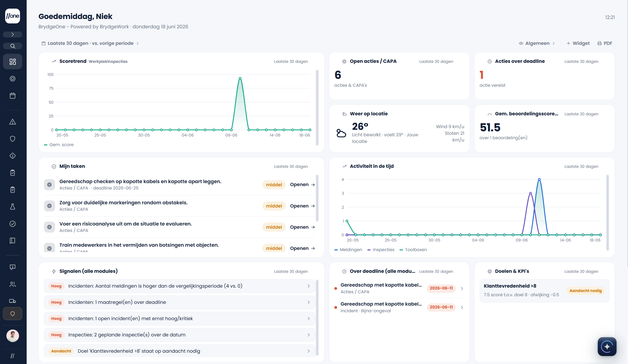
Task: Open the clipboard list icon in the sidebar
Action: (12, 190)
